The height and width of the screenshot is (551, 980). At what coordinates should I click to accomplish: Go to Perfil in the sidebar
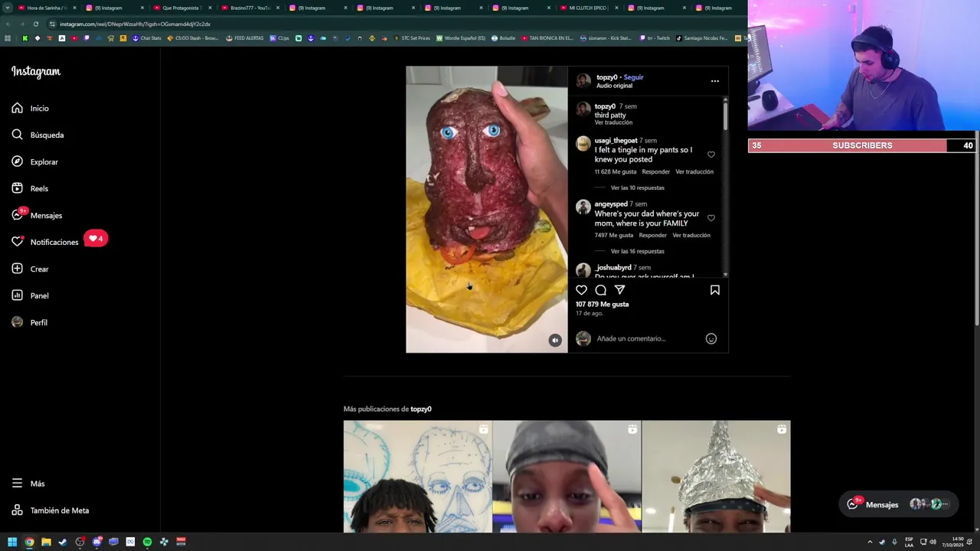tap(29, 322)
